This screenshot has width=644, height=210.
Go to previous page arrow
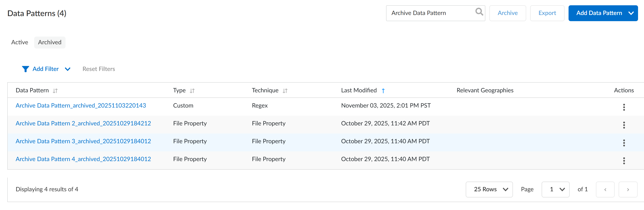tap(605, 189)
